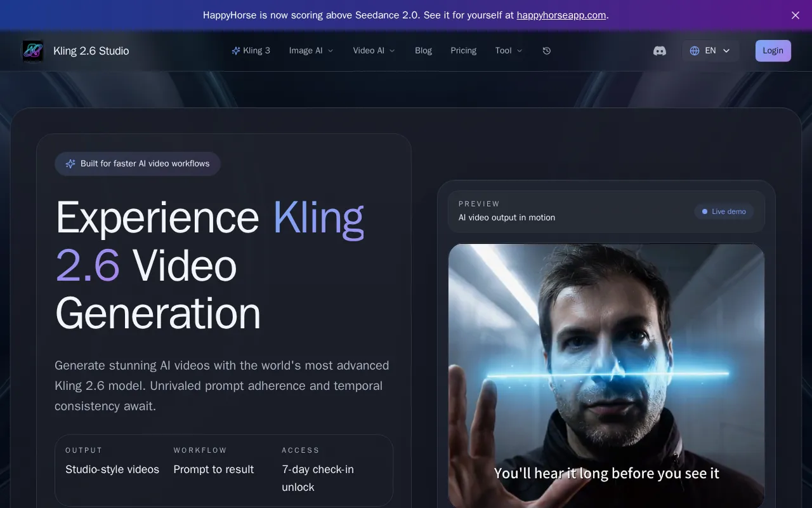Click the 'Built for faster AI video workflows' badge
The height and width of the screenshot is (508, 812).
(x=138, y=164)
